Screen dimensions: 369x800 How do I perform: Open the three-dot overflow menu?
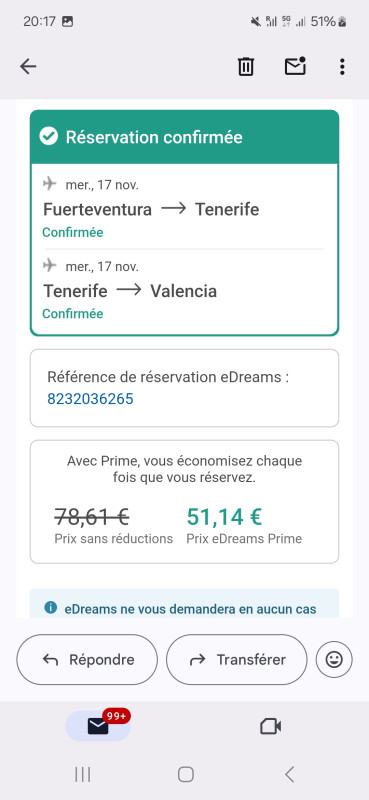pyautogui.click(x=342, y=66)
